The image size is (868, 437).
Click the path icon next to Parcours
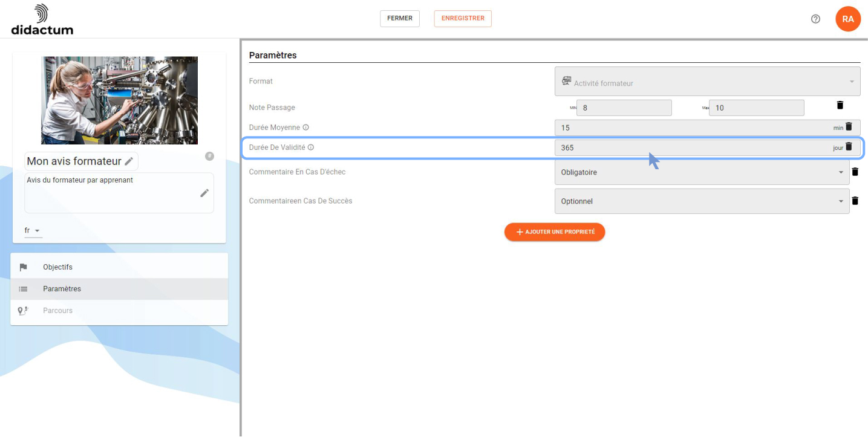(x=24, y=311)
